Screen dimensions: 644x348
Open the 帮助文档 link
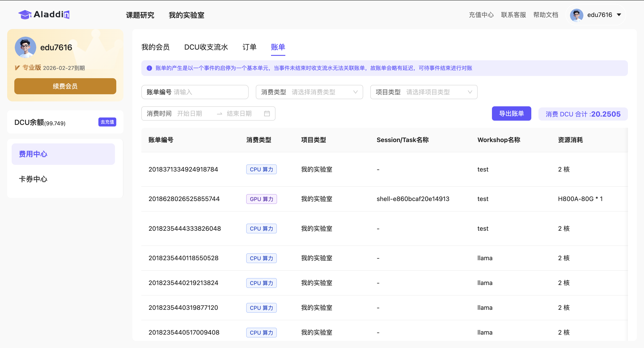546,15
